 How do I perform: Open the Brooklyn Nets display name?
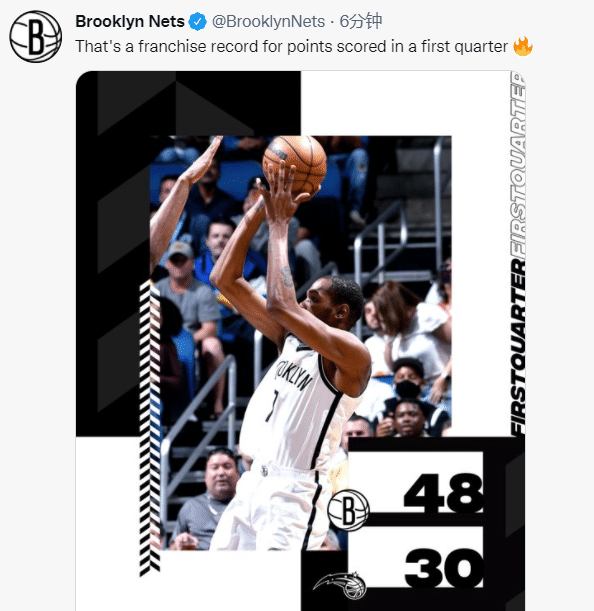click(x=130, y=21)
